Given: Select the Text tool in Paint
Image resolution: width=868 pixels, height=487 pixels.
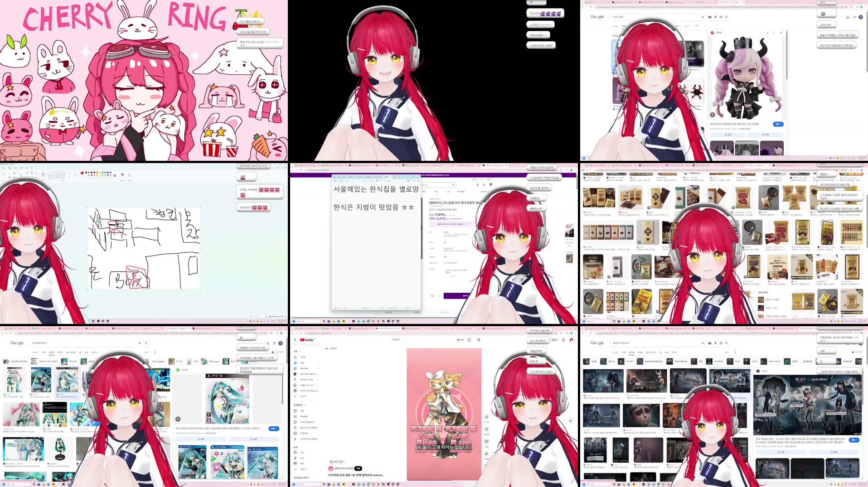Looking at the screenshot, I should pos(36,173).
